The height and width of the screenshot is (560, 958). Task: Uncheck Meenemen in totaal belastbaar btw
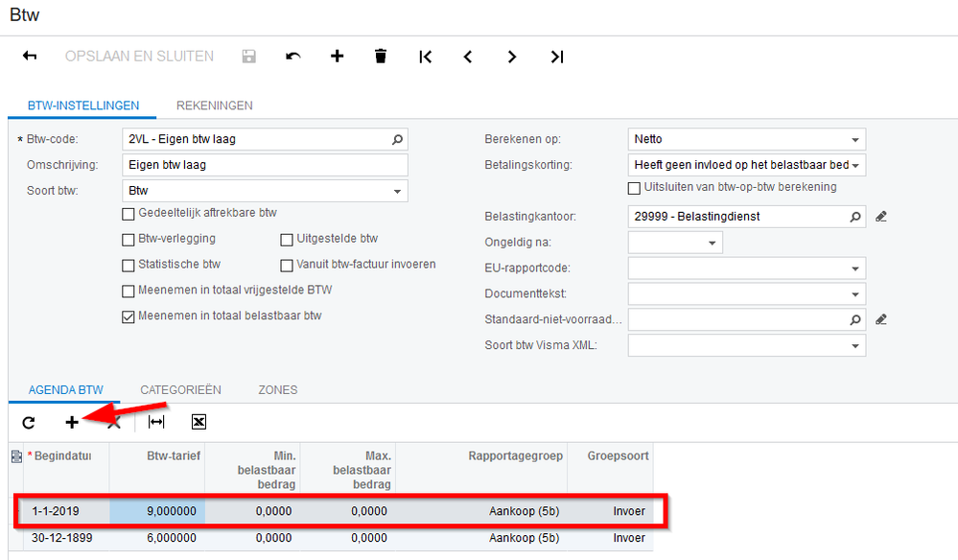[129, 317]
